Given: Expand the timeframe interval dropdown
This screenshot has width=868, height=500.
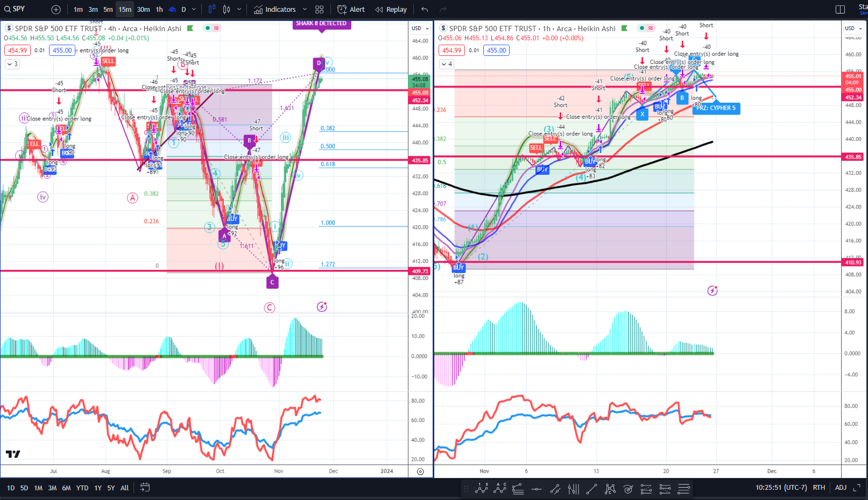Looking at the screenshot, I should pyautogui.click(x=194, y=10).
